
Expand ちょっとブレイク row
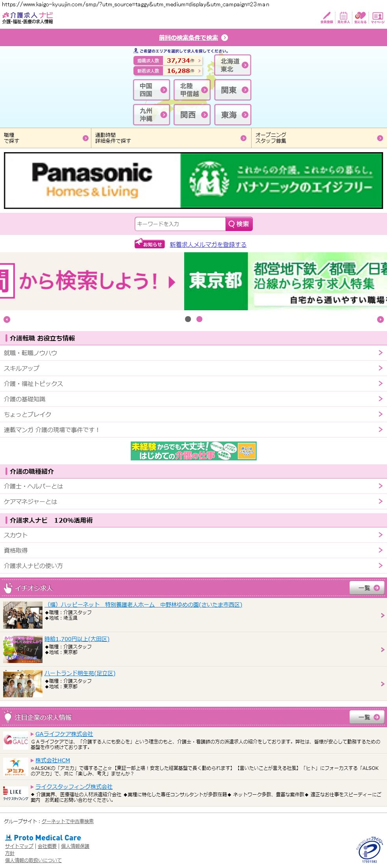click(x=193, y=414)
